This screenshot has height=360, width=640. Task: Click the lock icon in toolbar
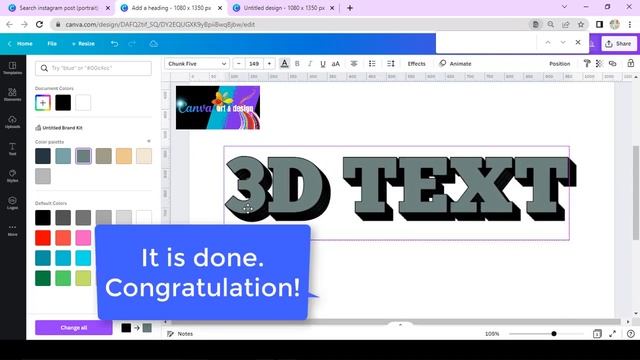click(x=631, y=64)
